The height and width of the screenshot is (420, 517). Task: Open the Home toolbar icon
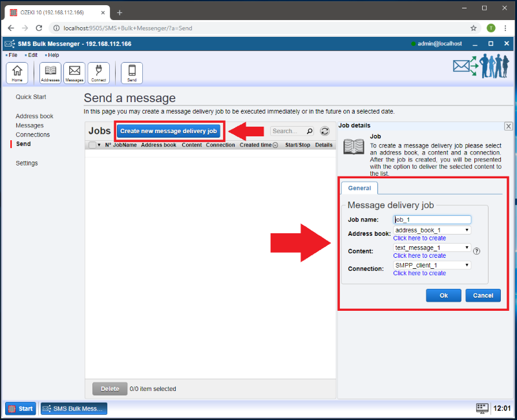[x=17, y=72]
